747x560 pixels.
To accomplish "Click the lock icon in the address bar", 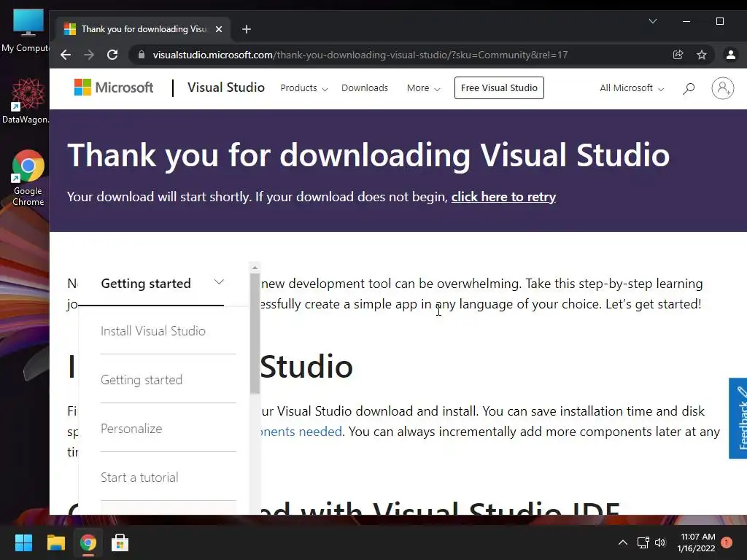I will pyautogui.click(x=142, y=55).
